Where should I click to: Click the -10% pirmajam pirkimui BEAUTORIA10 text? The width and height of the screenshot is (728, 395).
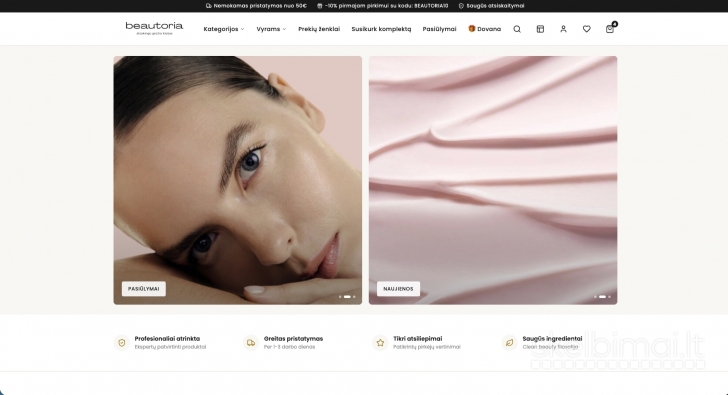(386, 6)
